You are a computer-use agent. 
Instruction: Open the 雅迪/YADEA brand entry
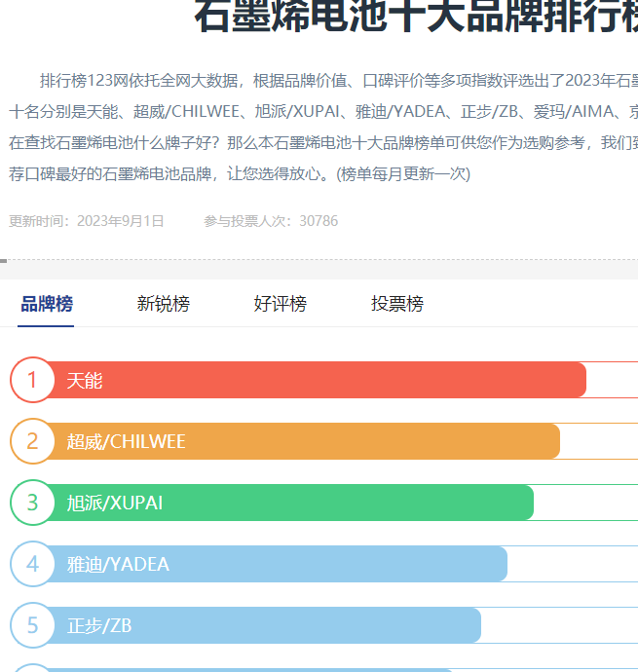(x=118, y=565)
